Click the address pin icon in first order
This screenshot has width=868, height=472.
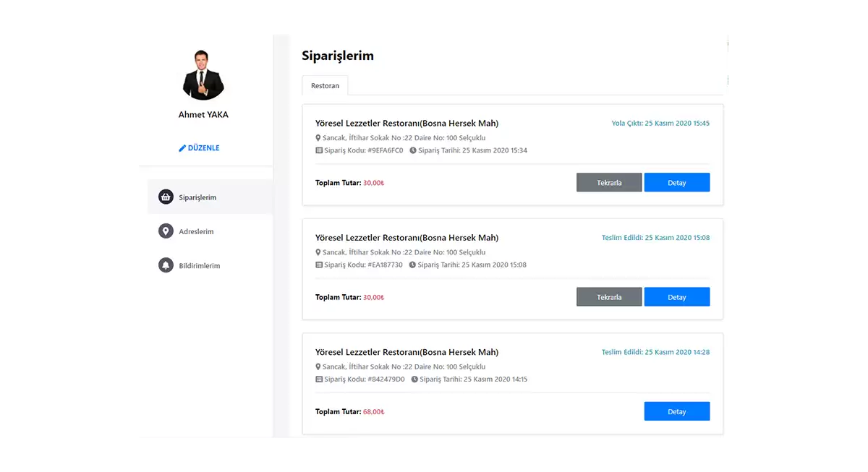(x=318, y=138)
